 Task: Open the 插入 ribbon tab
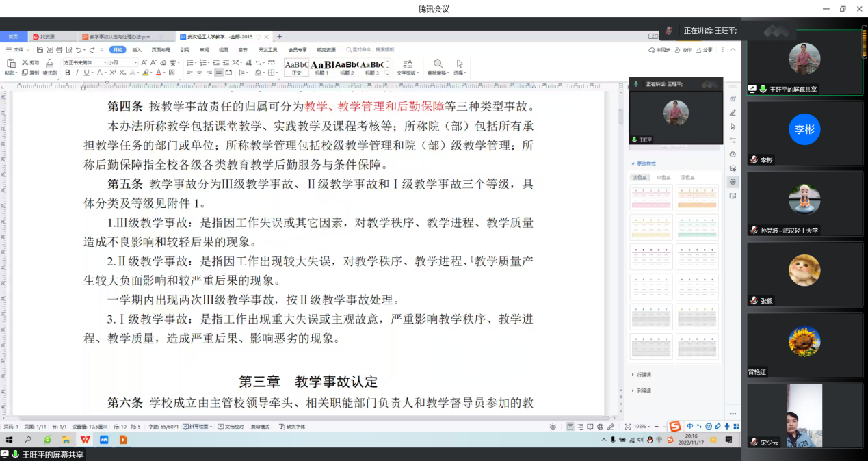coord(137,50)
